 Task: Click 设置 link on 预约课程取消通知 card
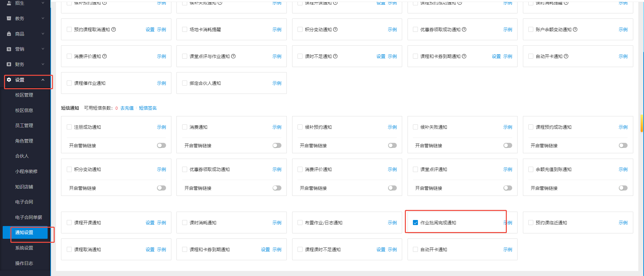pyautogui.click(x=150, y=30)
